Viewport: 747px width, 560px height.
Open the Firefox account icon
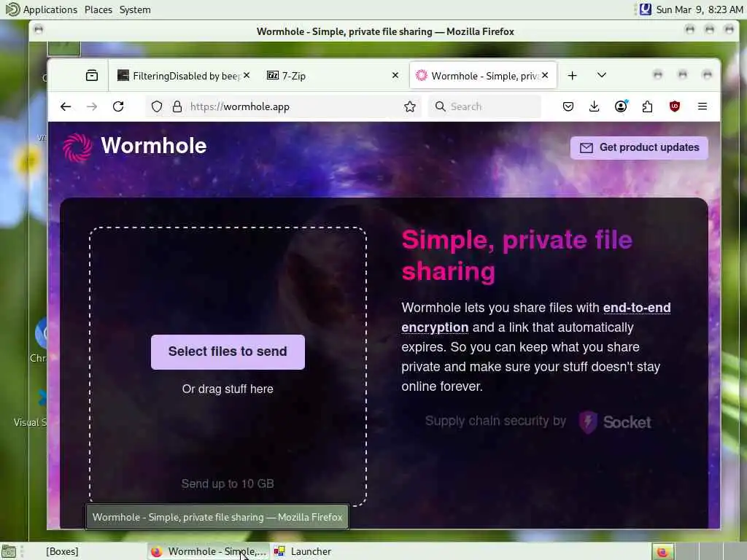[621, 106]
